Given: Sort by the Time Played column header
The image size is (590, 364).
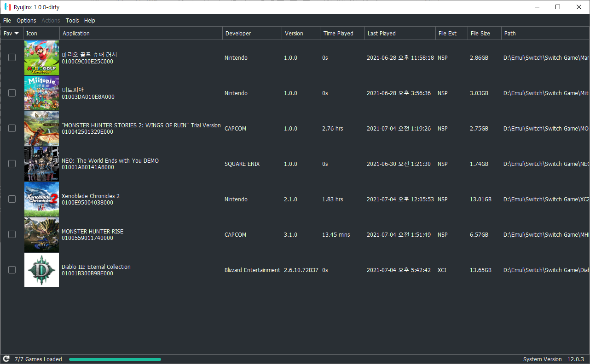Looking at the screenshot, I should point(342,33).
